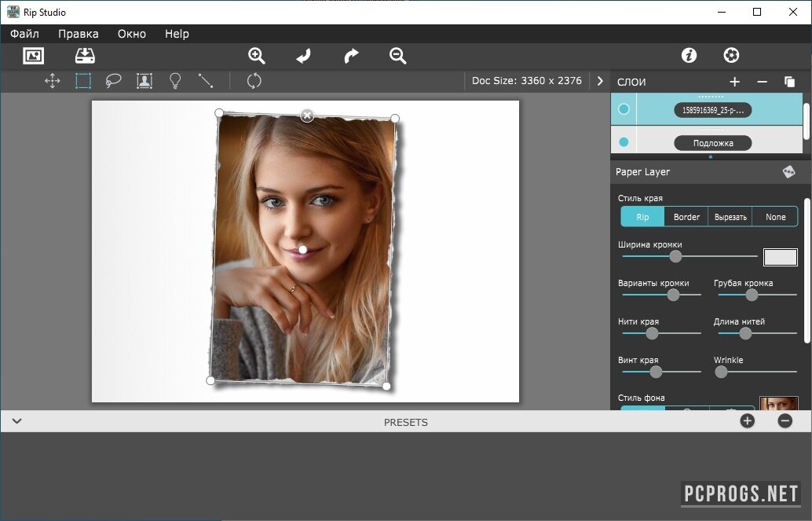Click the Ширина кромки color swatch
This screenshot has height=521, width=812.
780,257
